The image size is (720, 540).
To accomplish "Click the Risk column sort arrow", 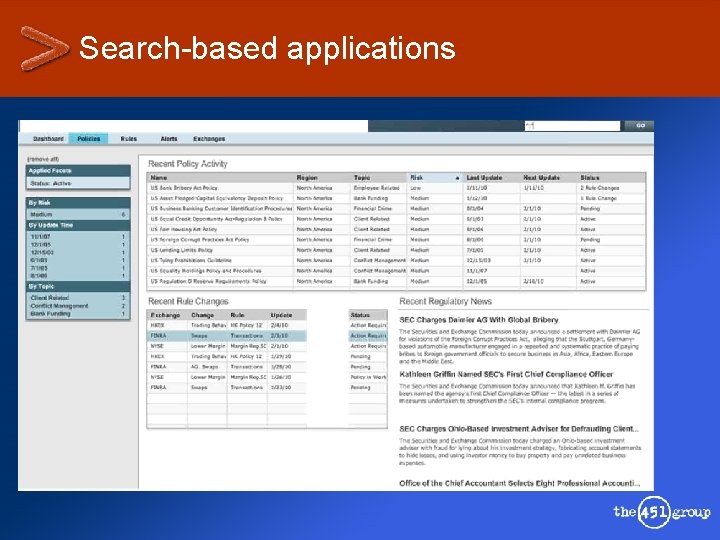I will [457, 178].
